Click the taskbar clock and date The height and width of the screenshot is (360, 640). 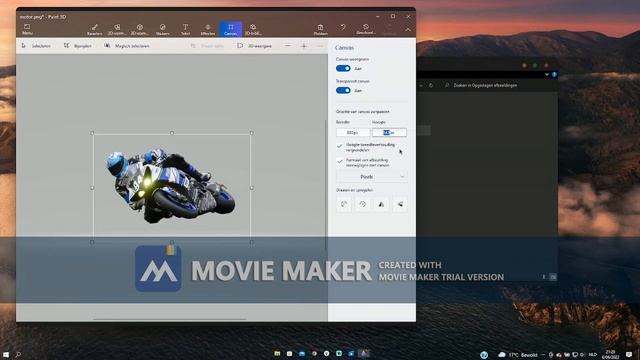coord(611,354)
